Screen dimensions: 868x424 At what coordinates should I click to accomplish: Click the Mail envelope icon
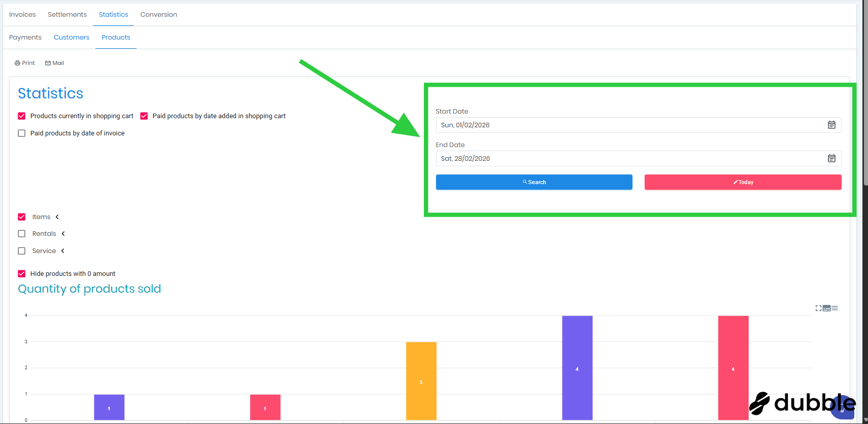[48, 63]
